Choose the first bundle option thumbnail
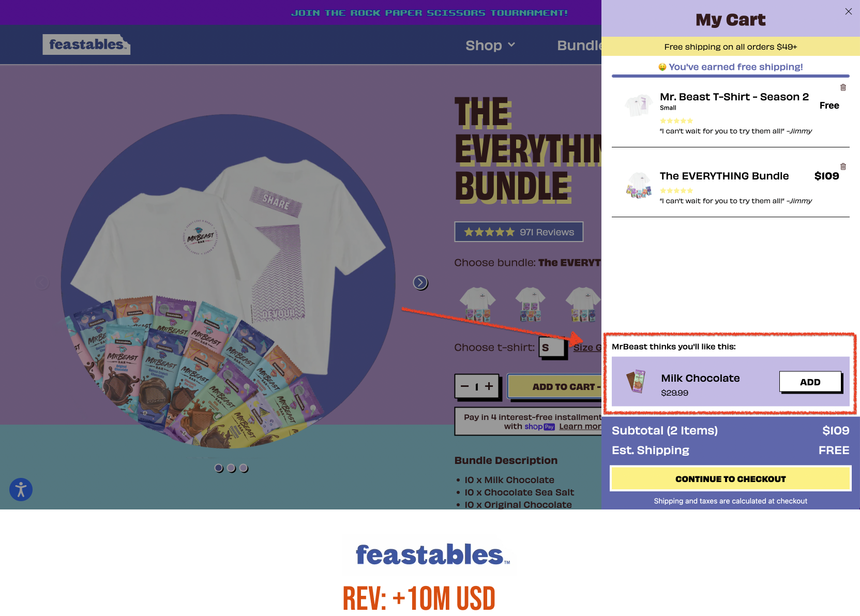 click(x=478, y=304)
